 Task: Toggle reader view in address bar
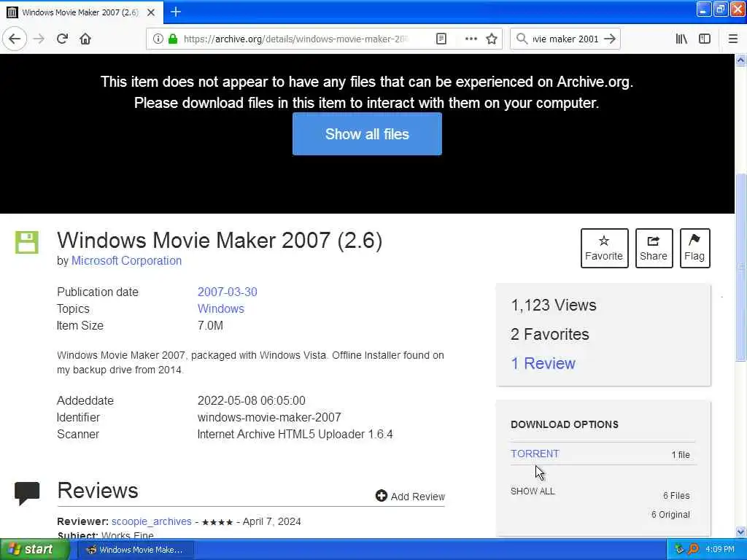pyautogui.click(x=441, y=39)
